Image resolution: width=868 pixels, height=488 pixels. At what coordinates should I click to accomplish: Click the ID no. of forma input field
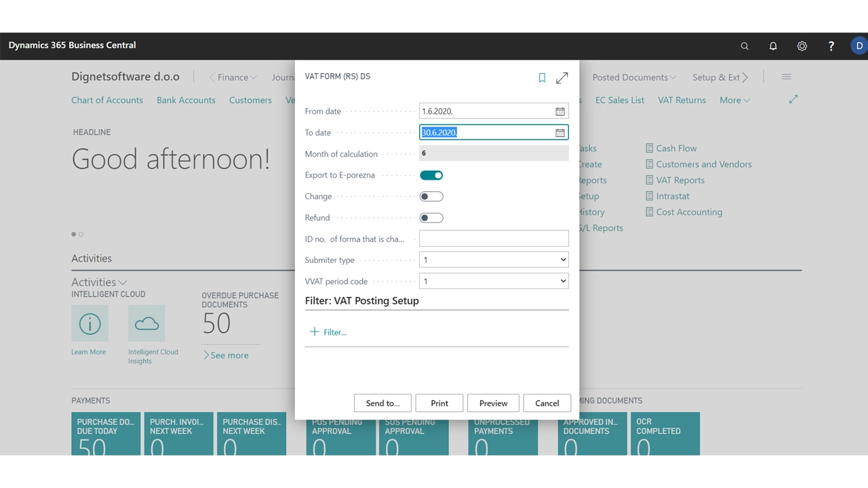pyautogui.click(x=494, y=239)
